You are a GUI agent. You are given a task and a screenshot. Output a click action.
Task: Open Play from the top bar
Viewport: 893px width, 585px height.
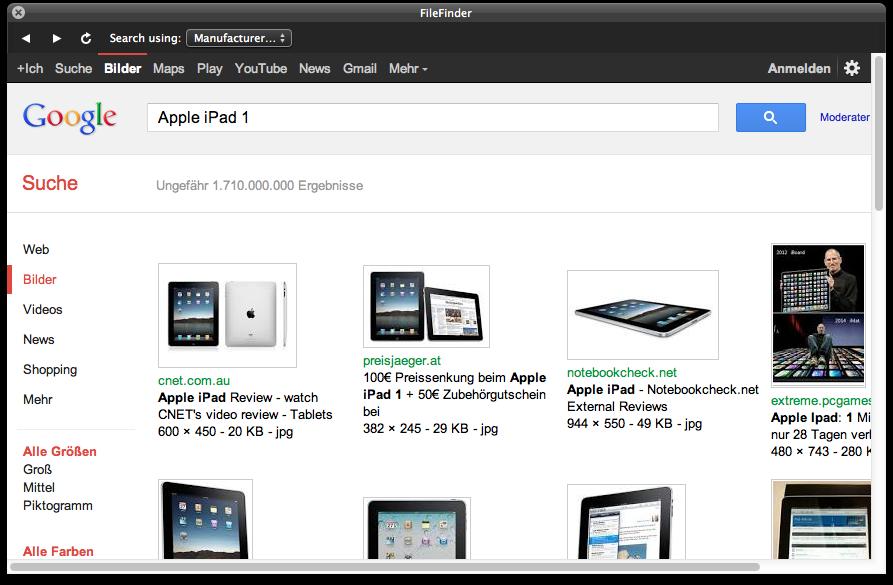[210, 68]
